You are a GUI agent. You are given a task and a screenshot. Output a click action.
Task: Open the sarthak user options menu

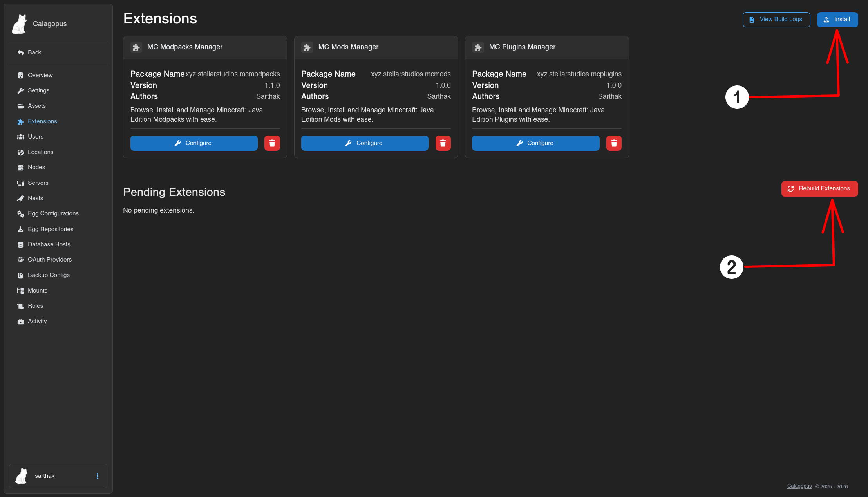pyautogui.click(x=98, y=476)
